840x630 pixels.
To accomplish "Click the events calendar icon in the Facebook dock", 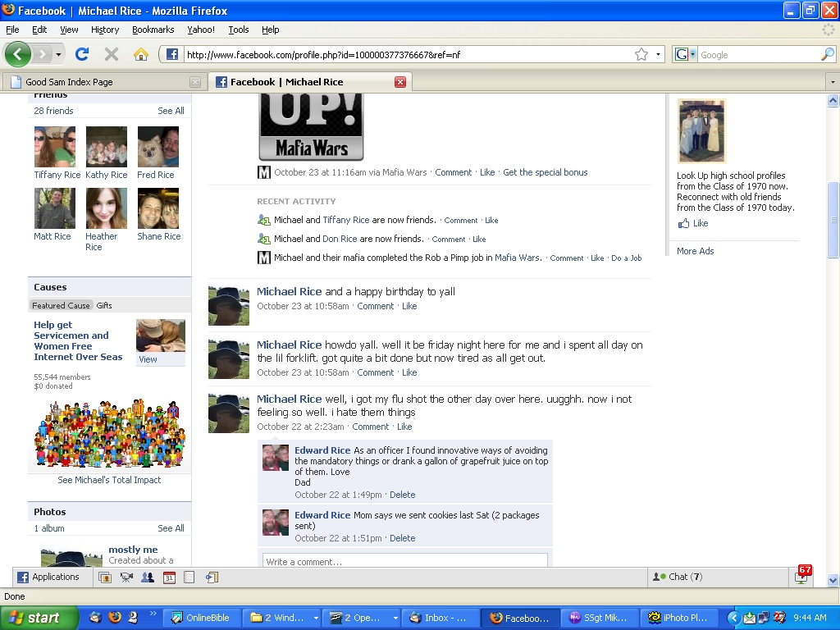I will [x=169, y=577].
